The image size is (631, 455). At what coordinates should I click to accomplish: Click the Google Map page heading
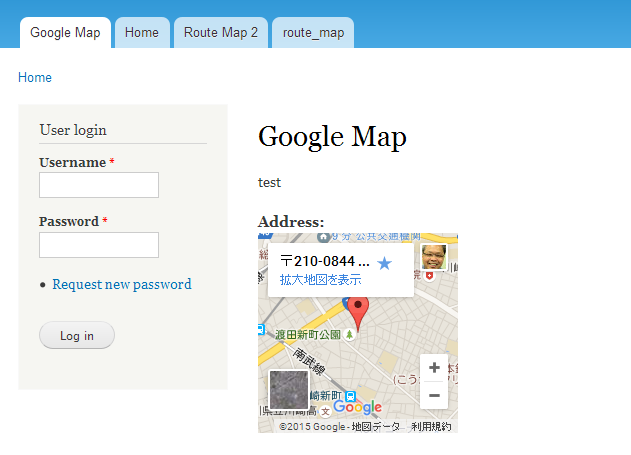332,137
